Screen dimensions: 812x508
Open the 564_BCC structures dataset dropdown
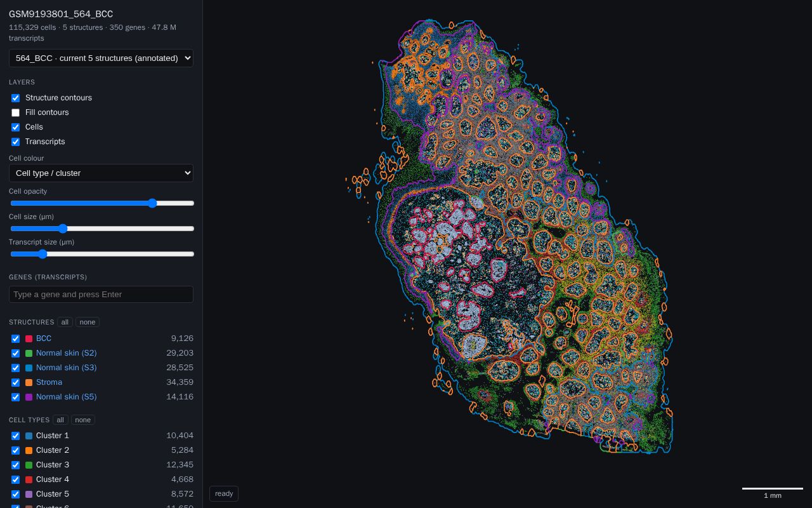coord(101,58)
